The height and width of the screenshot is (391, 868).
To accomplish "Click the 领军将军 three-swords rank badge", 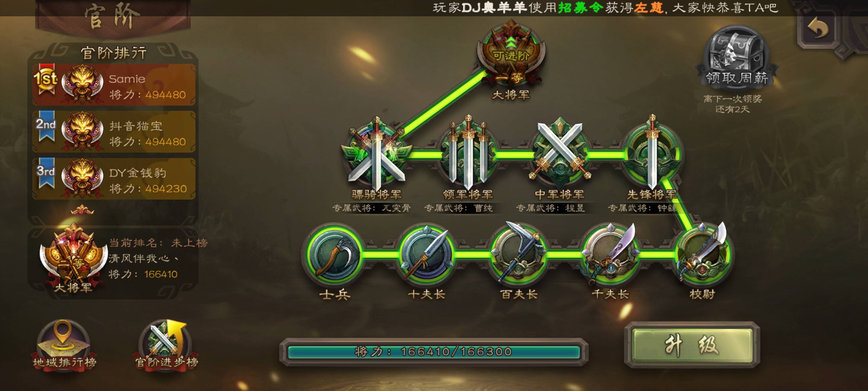I will 468,154.
